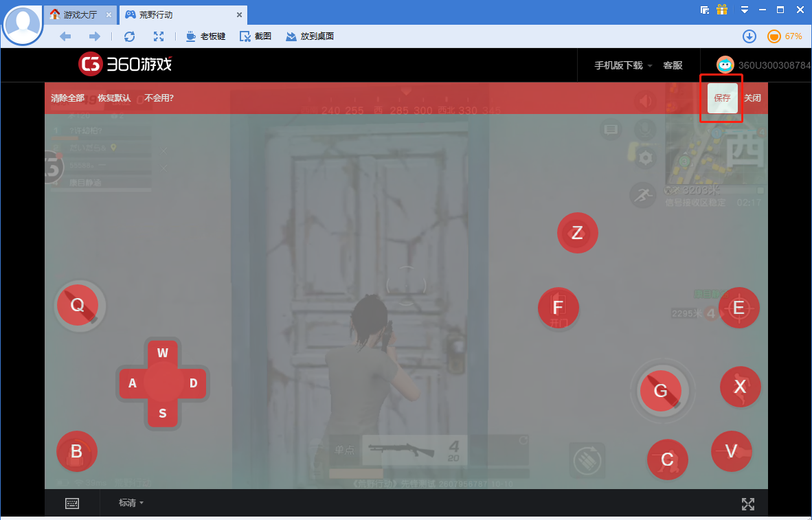Select the G key fire mapping
Viewport: 812px width, 520px height.
(661, 391)
